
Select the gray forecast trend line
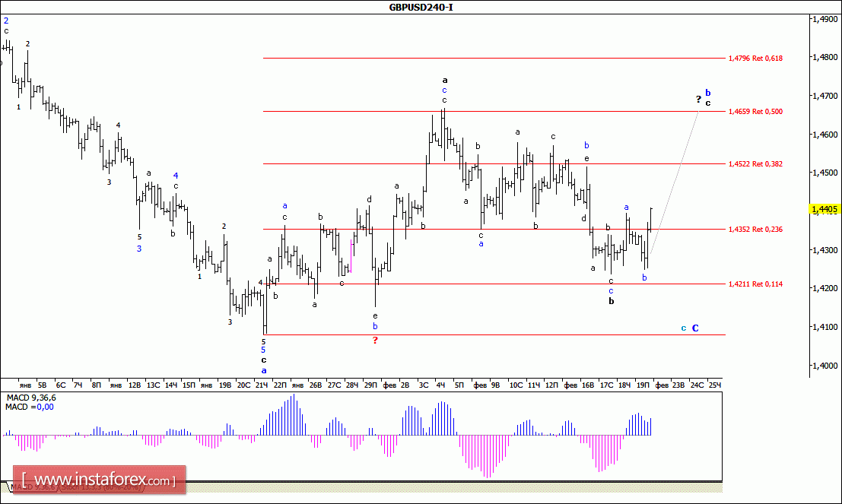click(x=675, y=182)
